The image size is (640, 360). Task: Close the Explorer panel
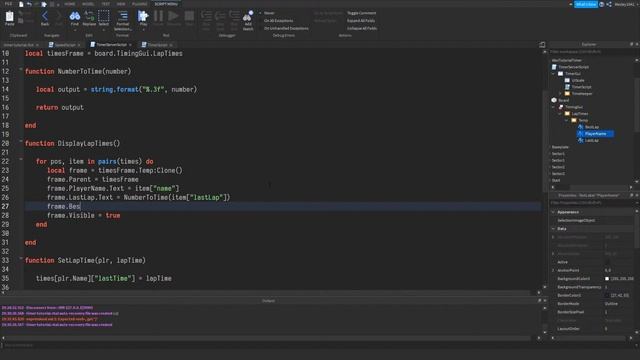[637, 44]
